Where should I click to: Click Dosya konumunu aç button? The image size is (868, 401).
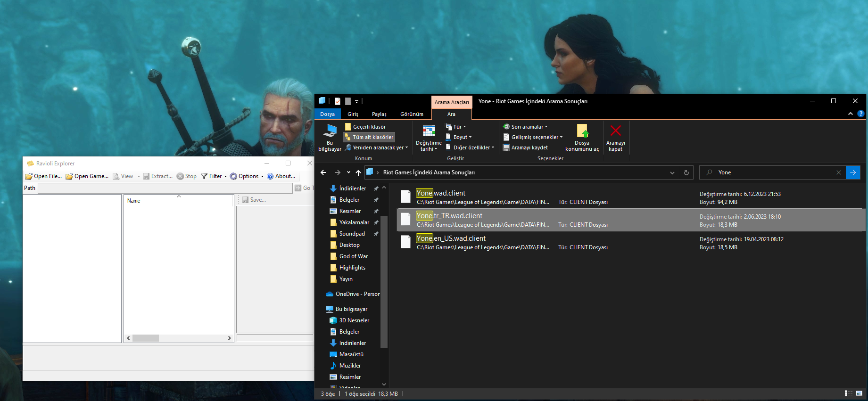[582, 138]
